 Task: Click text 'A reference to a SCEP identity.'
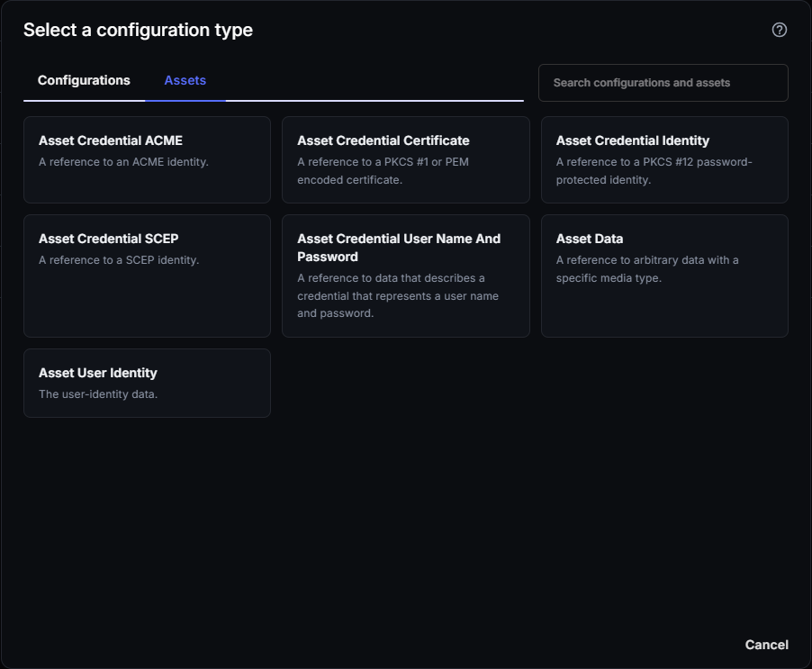tap(119, 260)
